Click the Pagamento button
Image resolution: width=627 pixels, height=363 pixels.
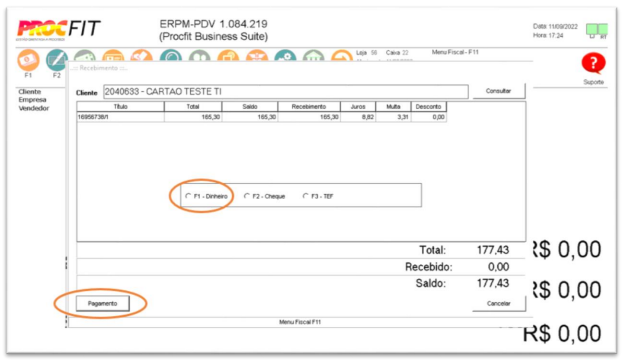[x=103, y=303]
